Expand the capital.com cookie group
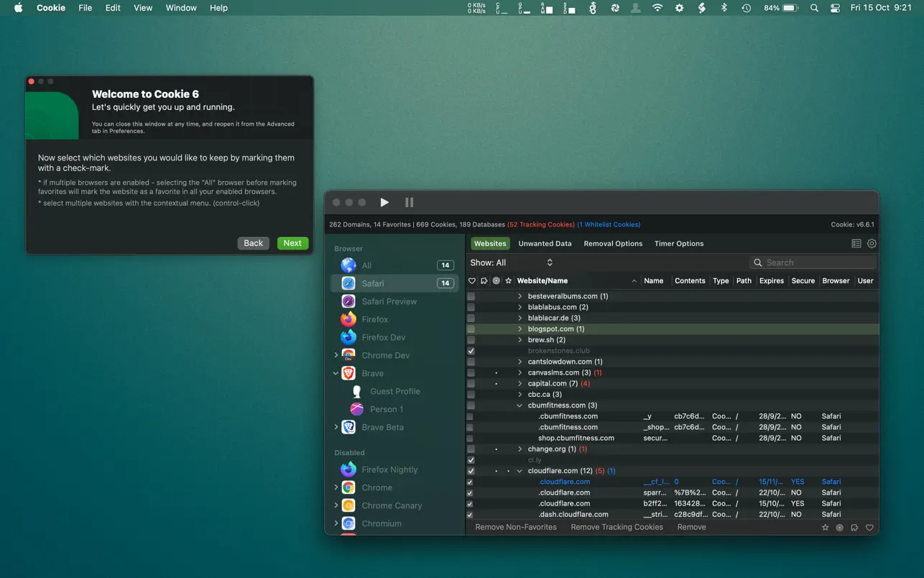The image size is (924, 578). [x=519, y=384]
